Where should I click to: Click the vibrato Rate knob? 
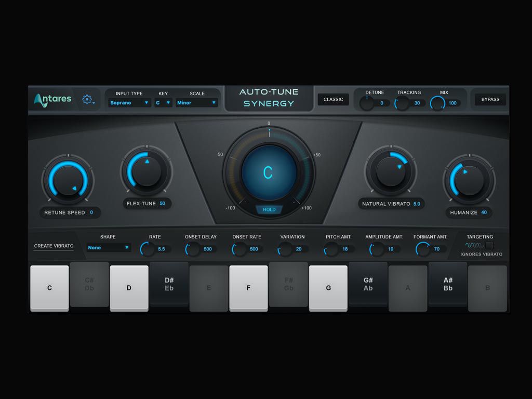tap(147, 249)
